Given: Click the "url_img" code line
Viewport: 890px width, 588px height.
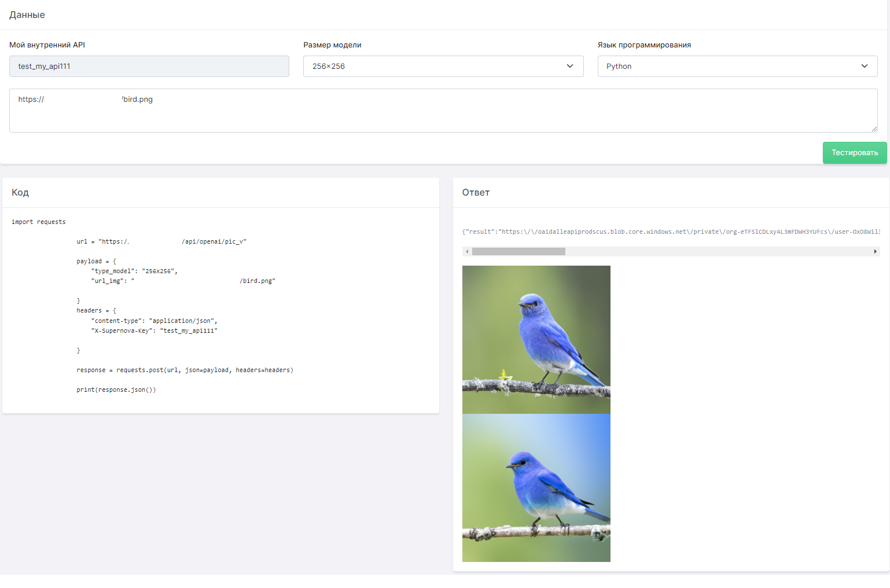Looking at the screenshot, I should point(183,281).
